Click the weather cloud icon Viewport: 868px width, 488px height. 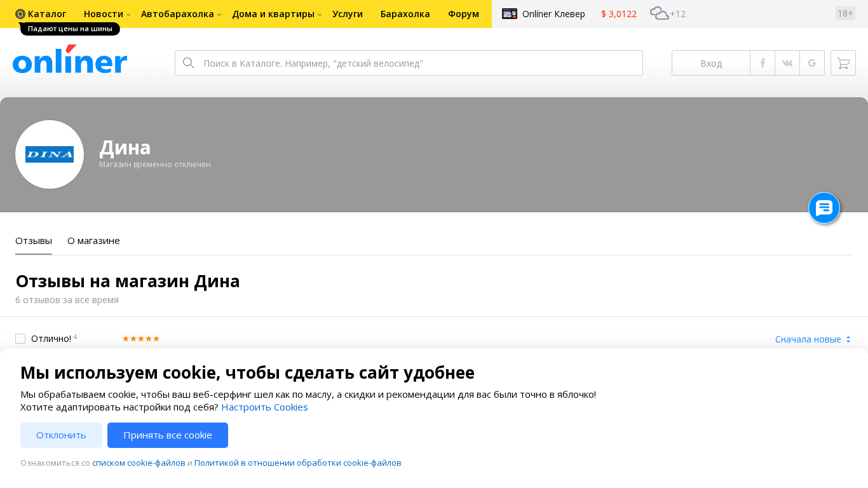pyautogui.click(x=659, y=13)
